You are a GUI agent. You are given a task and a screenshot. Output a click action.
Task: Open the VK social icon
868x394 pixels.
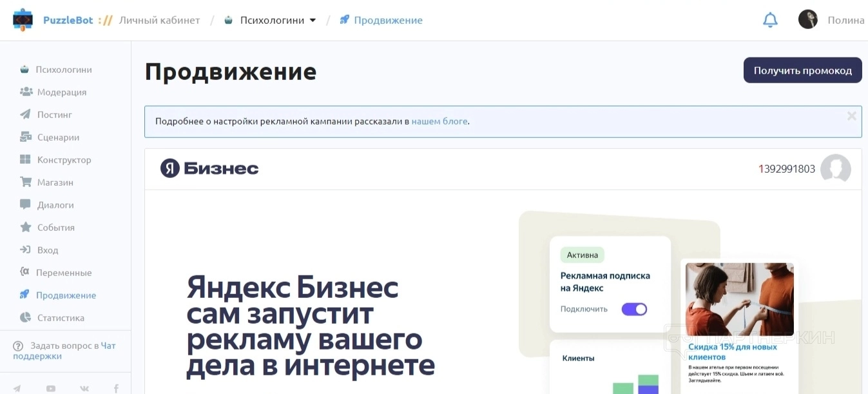(84, 389)
